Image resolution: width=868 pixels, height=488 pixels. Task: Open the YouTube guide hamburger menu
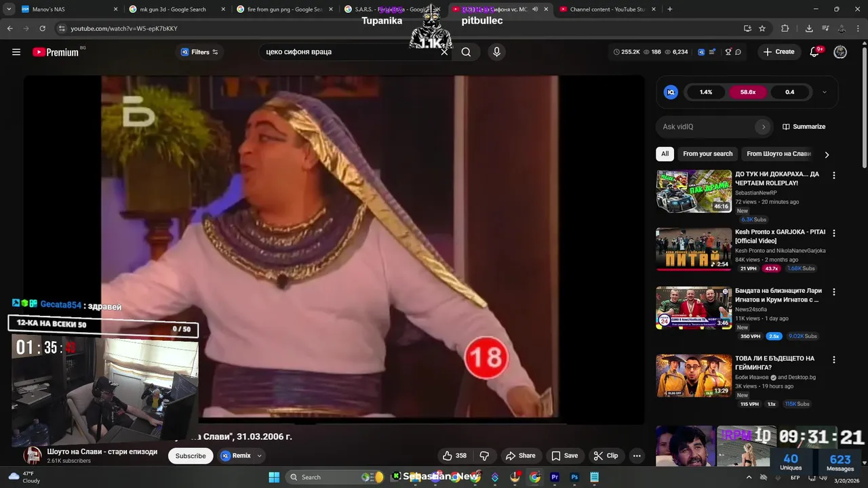point(16,52)
